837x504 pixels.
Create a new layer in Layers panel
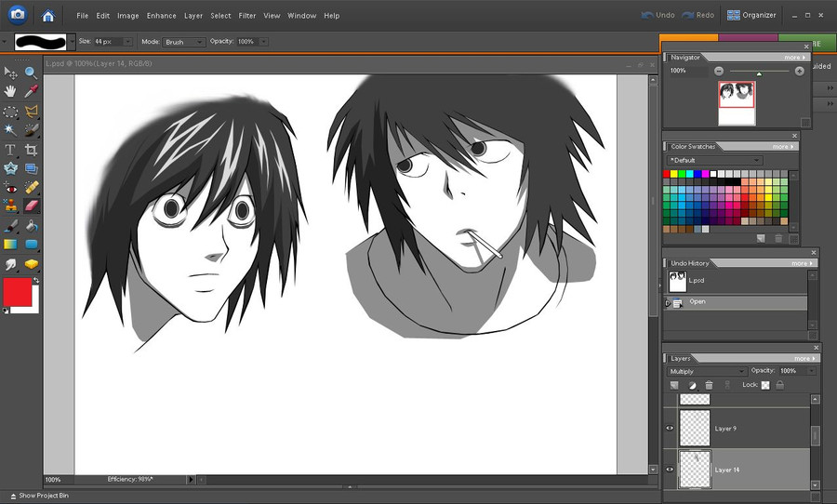pos(674,385)
